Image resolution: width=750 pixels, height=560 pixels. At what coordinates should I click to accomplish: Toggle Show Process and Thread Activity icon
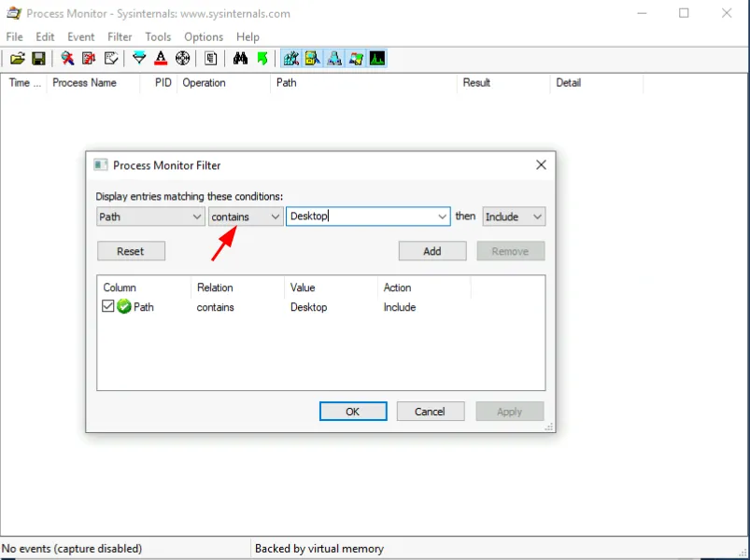pos(356,59)
